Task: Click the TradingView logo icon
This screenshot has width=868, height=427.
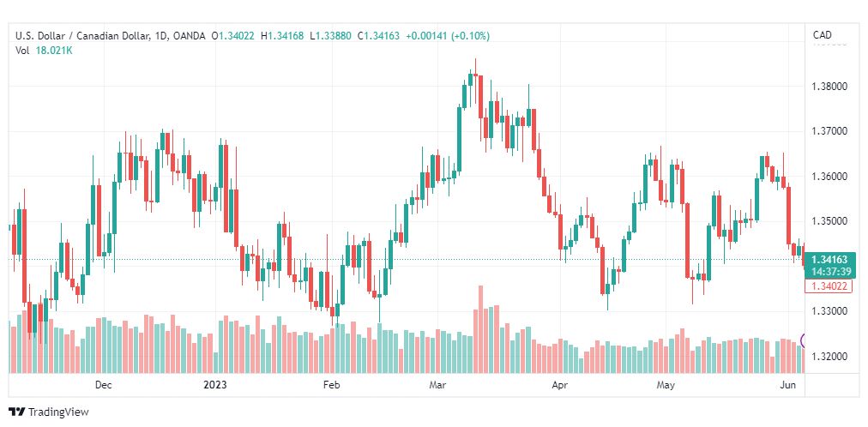Action: click(x=17, y=412)
